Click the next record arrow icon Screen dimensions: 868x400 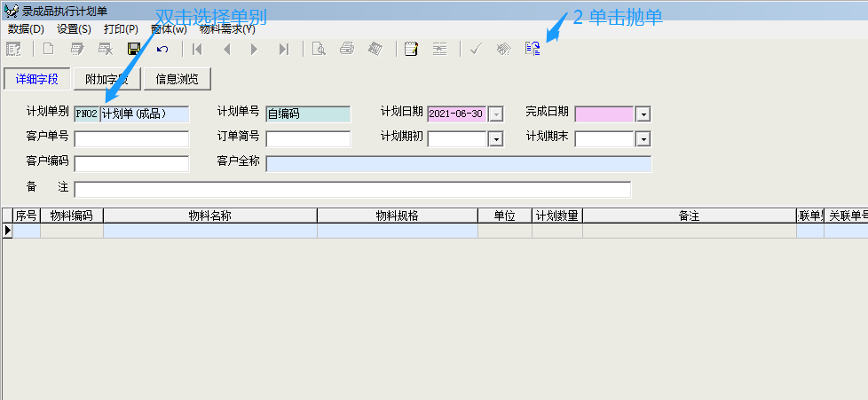tap(255, 49)
